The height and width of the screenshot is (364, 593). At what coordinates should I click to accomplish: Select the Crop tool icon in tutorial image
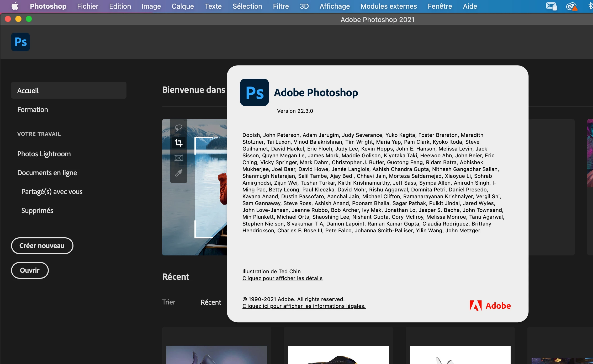coord(179,143)
